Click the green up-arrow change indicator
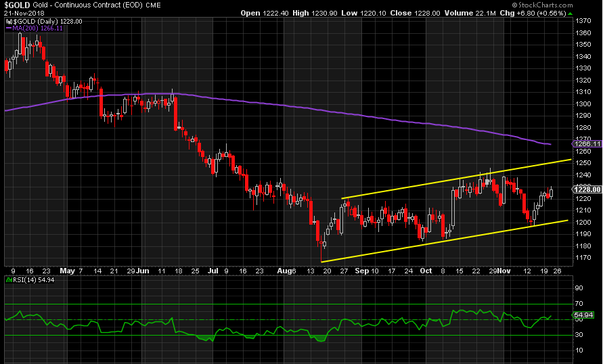This screenshot has height=364, width=603. tap(569, 13)
